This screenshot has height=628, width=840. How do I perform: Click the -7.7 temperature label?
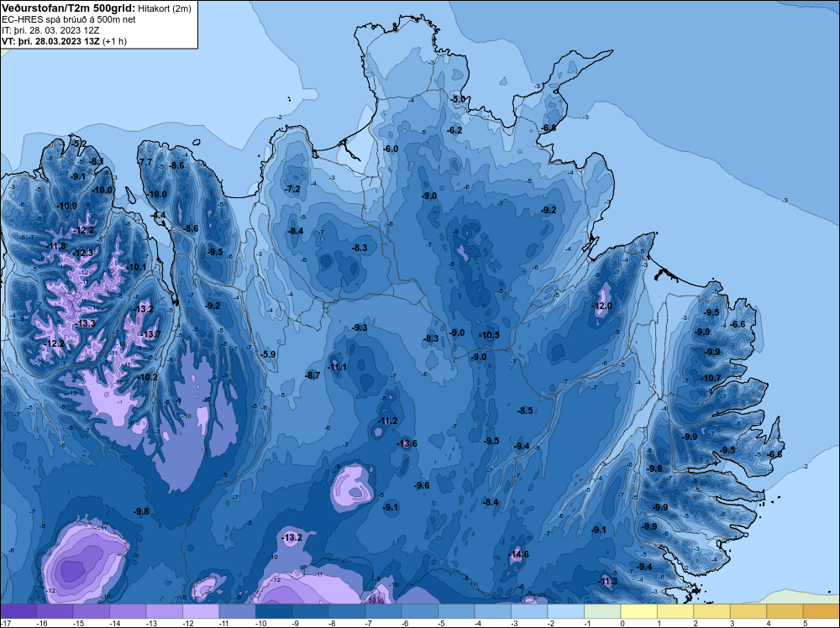click(x=145, y=162)
